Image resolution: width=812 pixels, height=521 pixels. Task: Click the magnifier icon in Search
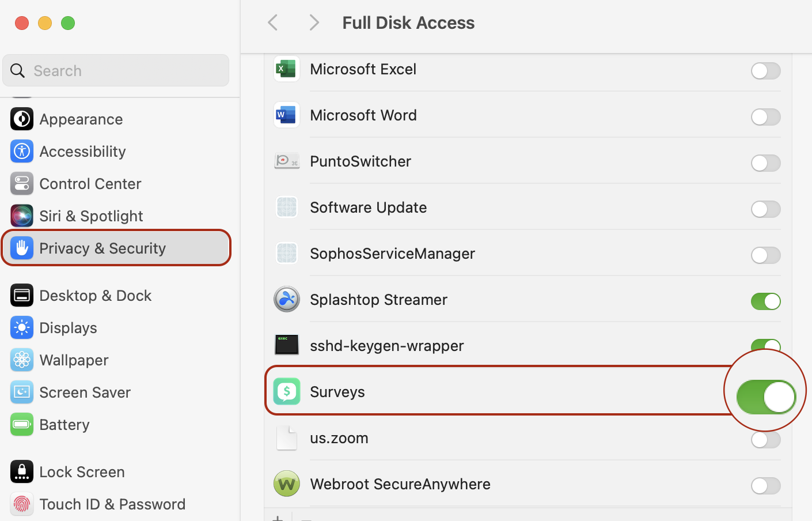point(18,71)
